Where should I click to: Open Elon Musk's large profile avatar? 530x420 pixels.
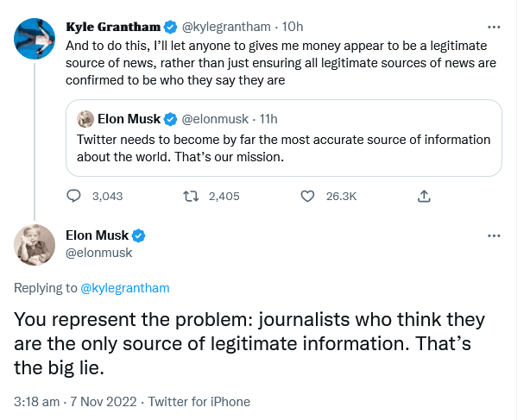tap(35, 245)
